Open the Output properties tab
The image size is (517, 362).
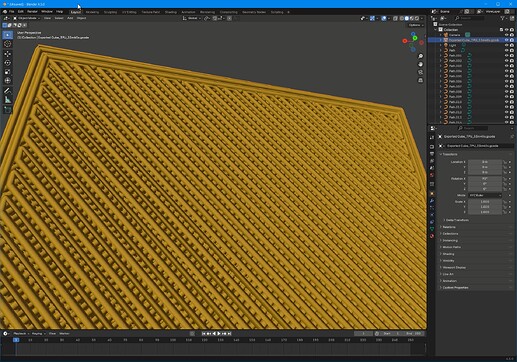point(432,154)
